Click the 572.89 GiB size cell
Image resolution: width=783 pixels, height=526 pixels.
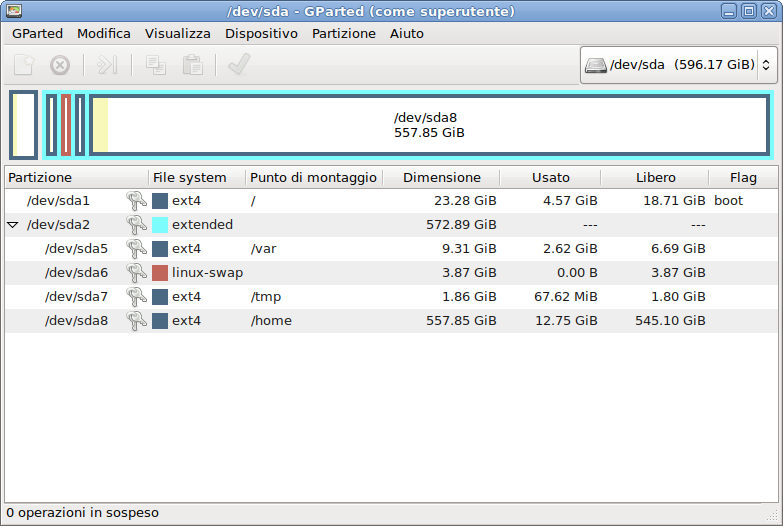click(x=461, y=225)
